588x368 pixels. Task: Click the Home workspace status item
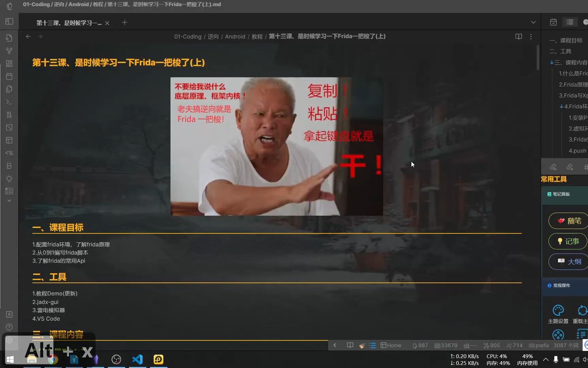tap(391, 346)
